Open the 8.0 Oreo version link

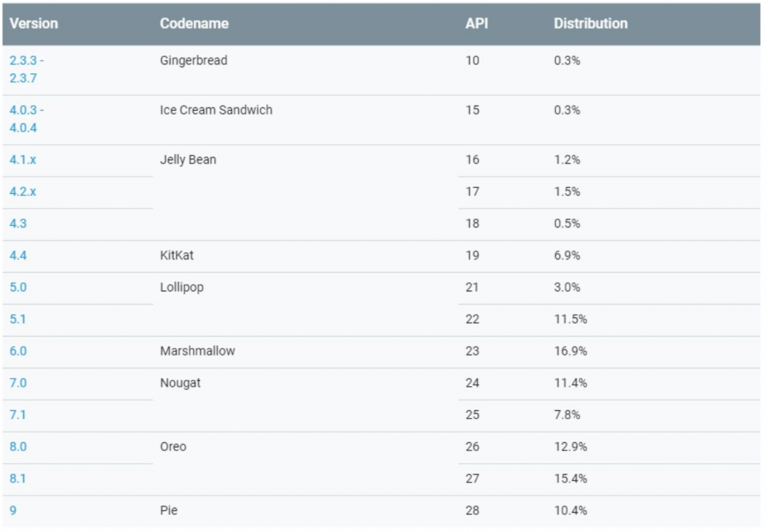18,447
